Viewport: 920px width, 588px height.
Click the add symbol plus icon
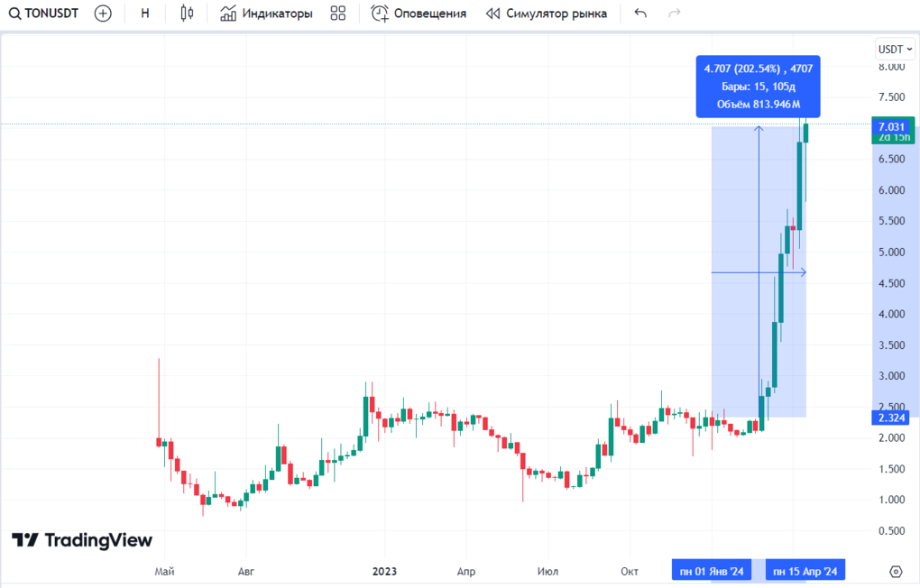104,14
